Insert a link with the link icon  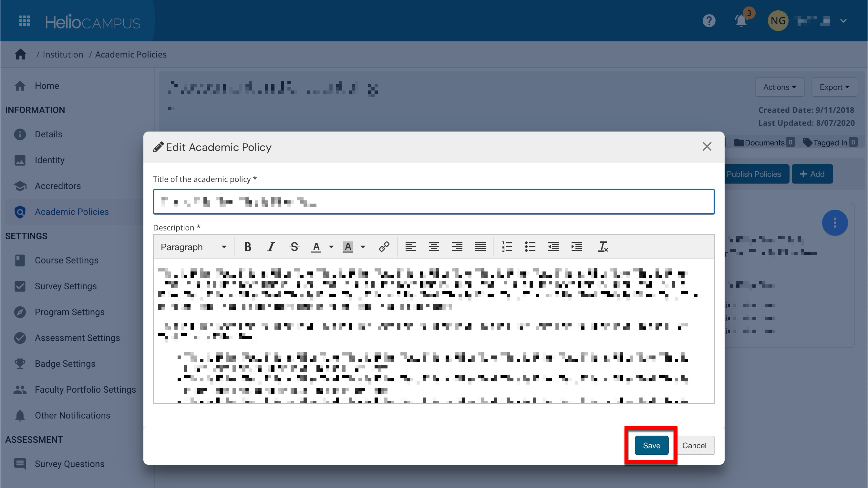click(384, 247)
